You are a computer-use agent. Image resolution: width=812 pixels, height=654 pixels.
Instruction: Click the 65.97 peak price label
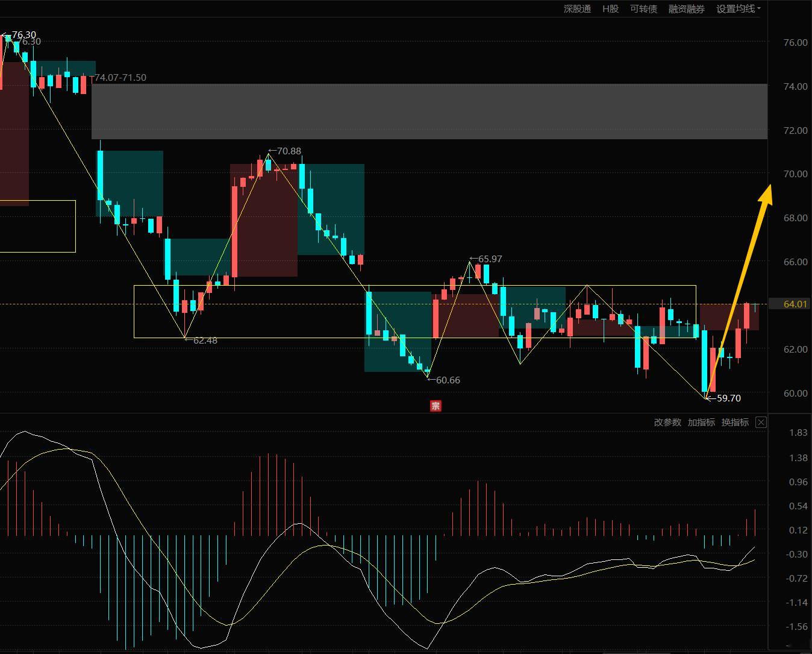[490, 259]
